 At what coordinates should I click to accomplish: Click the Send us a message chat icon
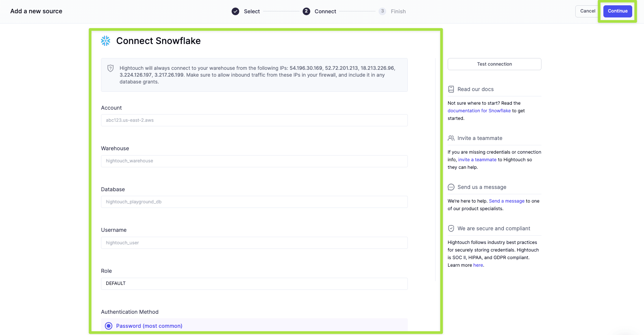tap(451, 187)
